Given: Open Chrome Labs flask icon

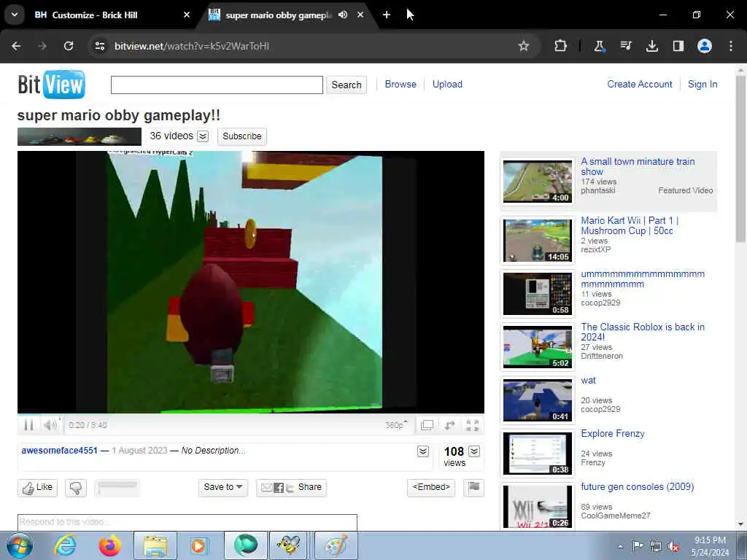Looking at the screenshot, I should 600,46.
